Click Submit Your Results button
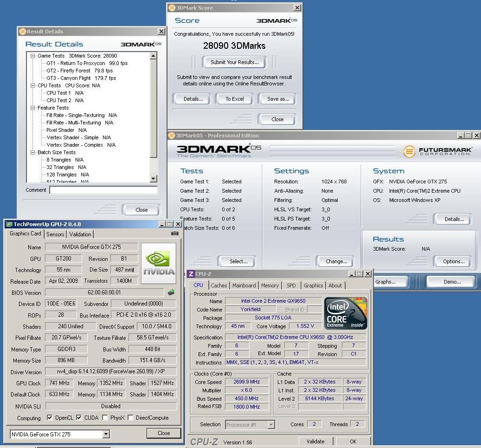Viewport: 481px width, 448px height. point(234,62)
